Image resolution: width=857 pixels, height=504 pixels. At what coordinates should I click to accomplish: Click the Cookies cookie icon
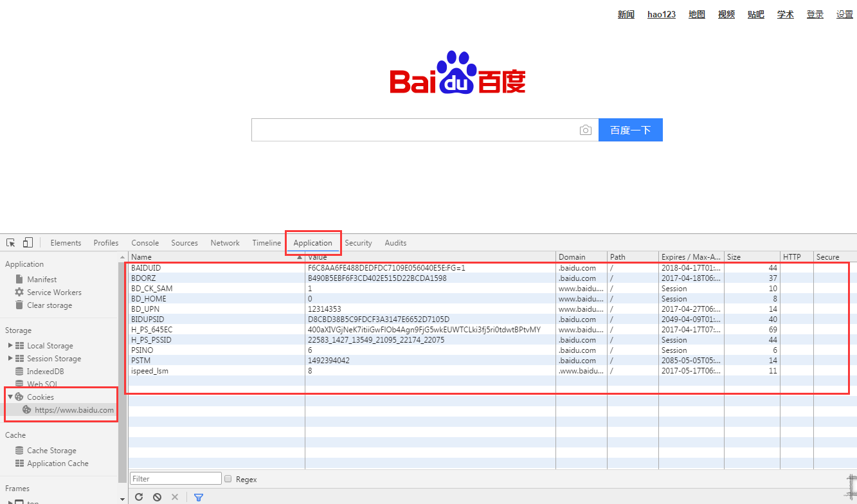pos(19,397)
